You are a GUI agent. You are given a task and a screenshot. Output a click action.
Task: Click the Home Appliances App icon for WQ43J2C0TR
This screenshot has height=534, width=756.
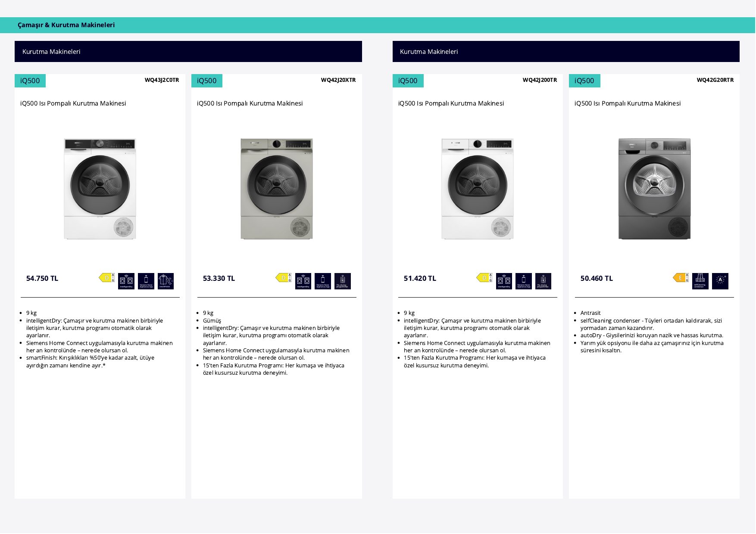[x=146, y=281]
